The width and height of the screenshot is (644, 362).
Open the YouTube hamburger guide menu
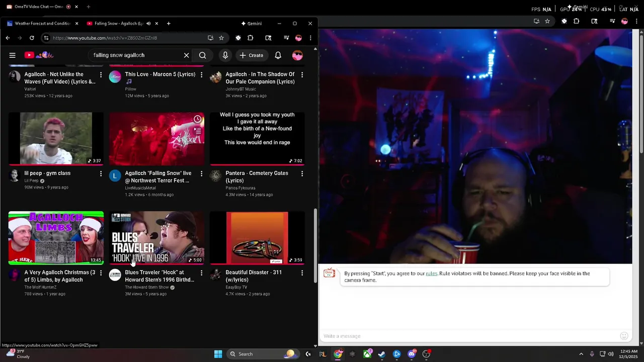coord(13,55)
